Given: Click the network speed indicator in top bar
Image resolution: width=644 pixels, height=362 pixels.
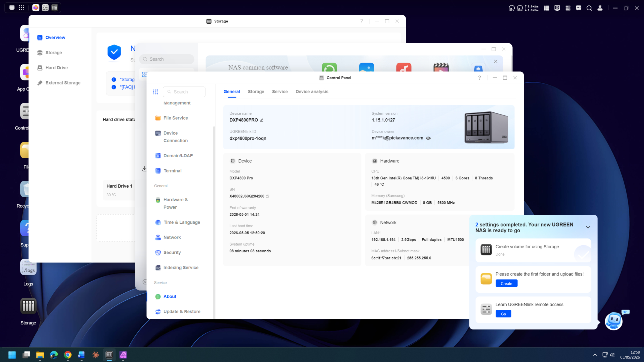Looking at the screenshot, I should tap(532, 8).
